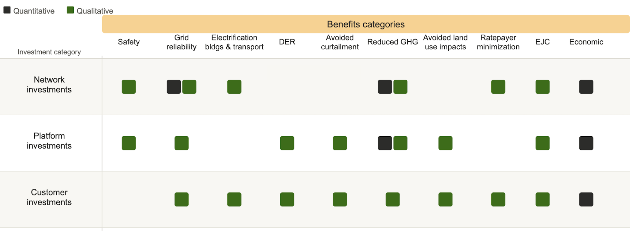The image size is (644, 231).
Task: Select the Ratepayer minimization column header
Action: pos(498,42)
